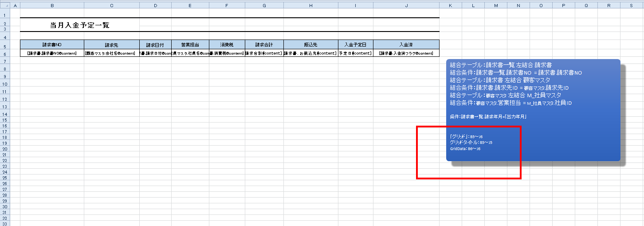This screenshot has width=644, height=226.
Task: Click the お振込先@content data cell
Action: pyautogui.click(x=310, y=53)
